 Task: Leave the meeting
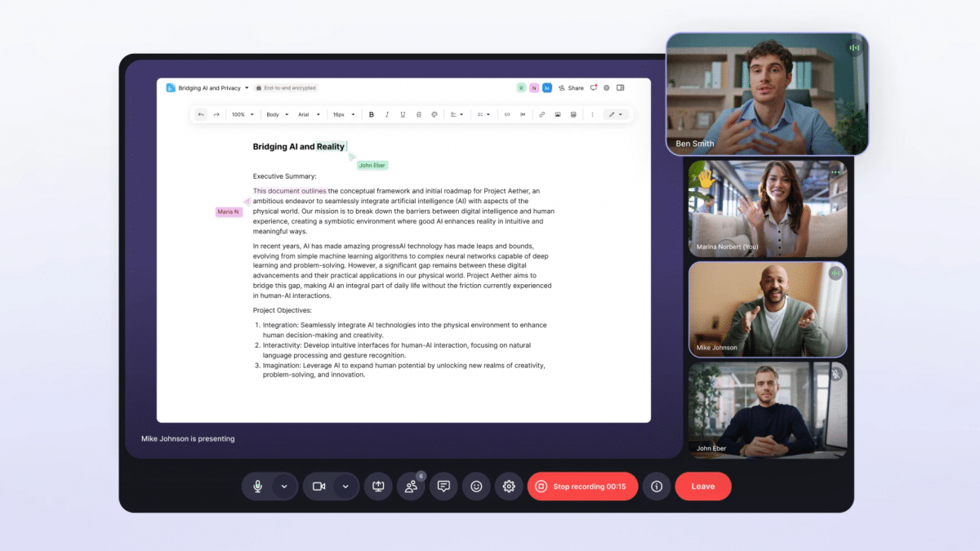pyautogui.click(x=703, y=487)
